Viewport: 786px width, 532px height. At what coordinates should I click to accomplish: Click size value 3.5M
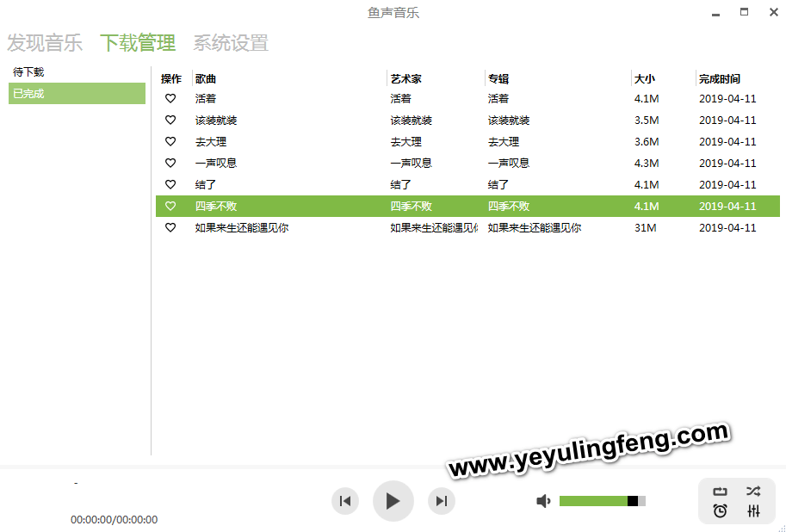647,121
